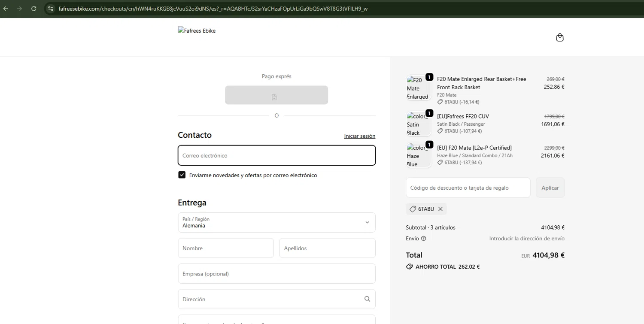Screen dimensions: 644x324
Task: Click the Aplicar discount button
Action: [x=550, y=188]
